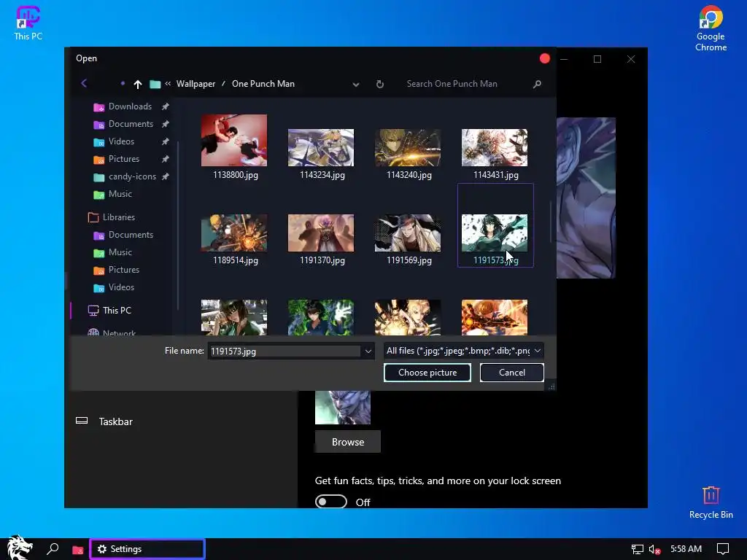Close Open dialog with red dot button

tap(544, 58)
